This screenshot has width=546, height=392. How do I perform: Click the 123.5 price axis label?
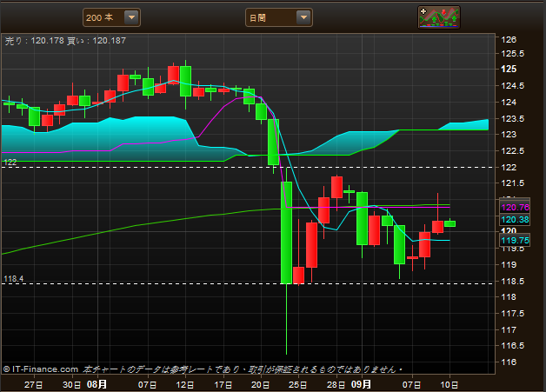point(512,119)
